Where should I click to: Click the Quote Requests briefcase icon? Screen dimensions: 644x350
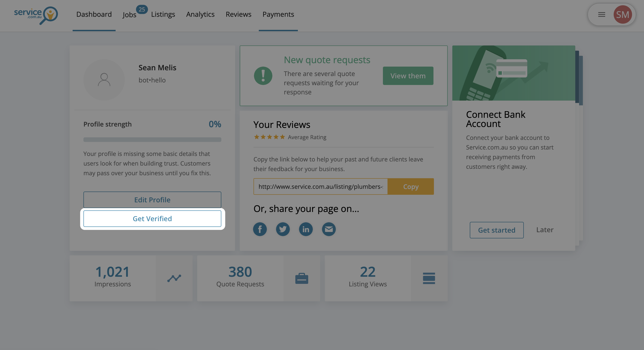(x=302, y=278)
